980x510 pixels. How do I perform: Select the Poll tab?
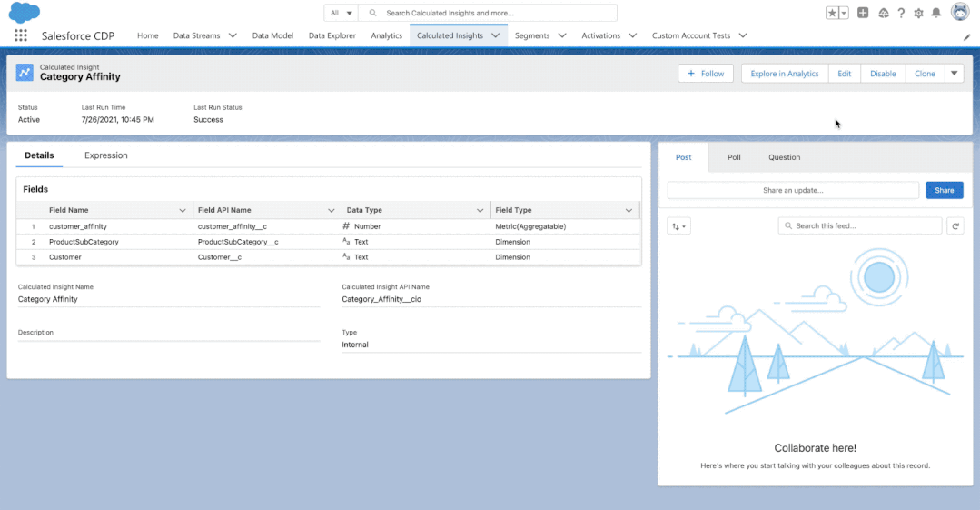(x=734, y=157)
